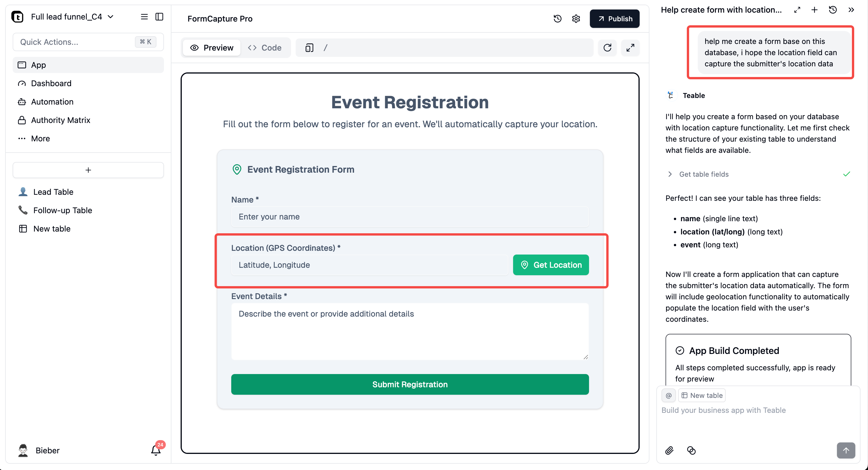Collapse the chat panel with double chevron

point(851,10)
